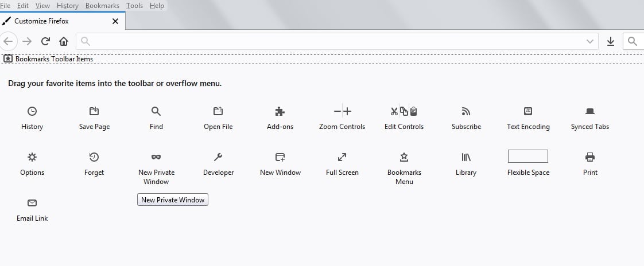Click the Find magnifier icon

click(x=156, y=111)
